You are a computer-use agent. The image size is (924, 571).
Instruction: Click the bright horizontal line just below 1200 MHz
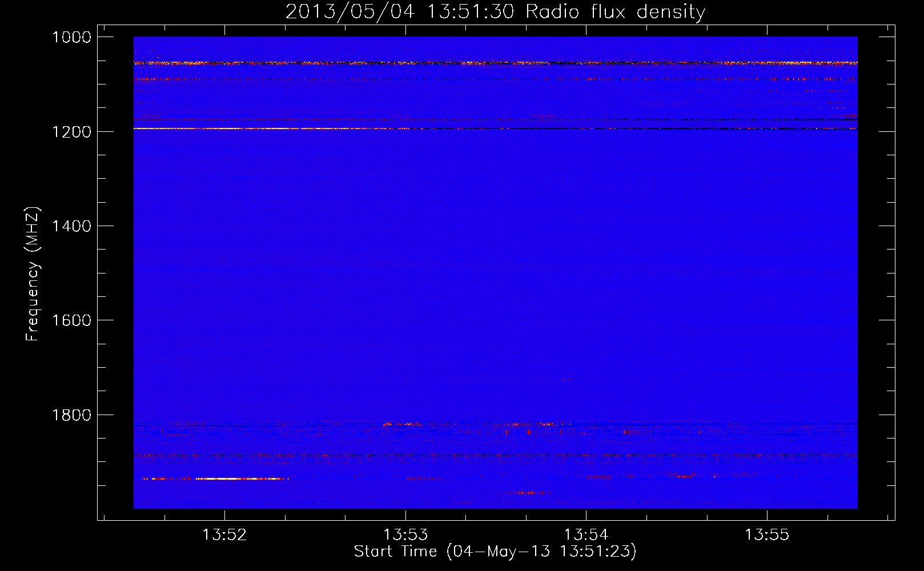coord(495,128)
